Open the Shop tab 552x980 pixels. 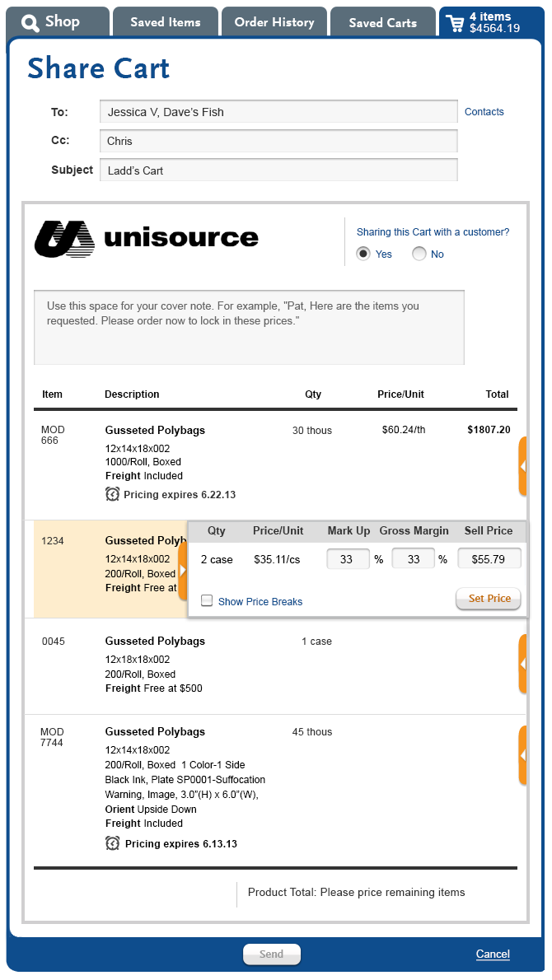tap(58, 22)
